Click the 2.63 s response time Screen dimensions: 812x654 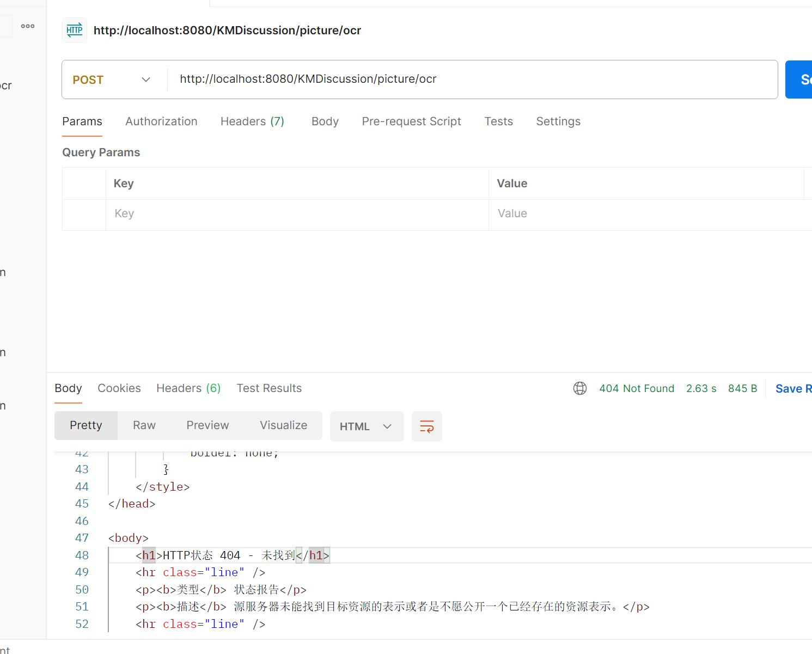coord(701,388)
